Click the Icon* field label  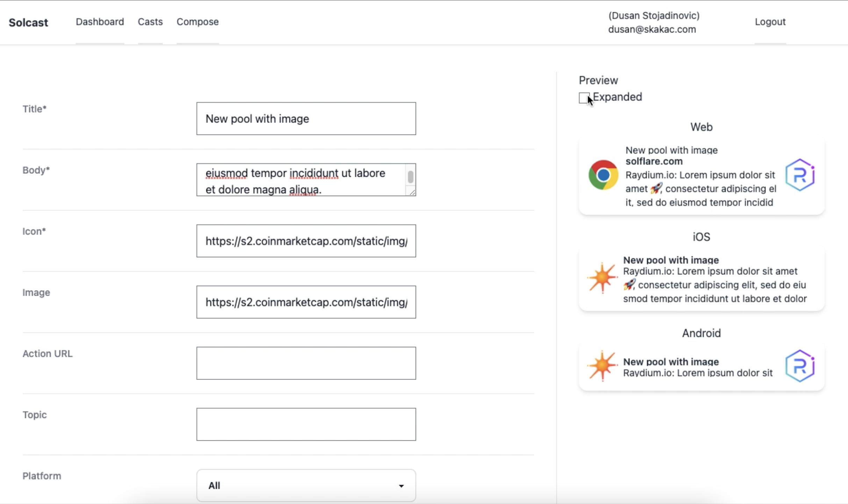[34, 231]
